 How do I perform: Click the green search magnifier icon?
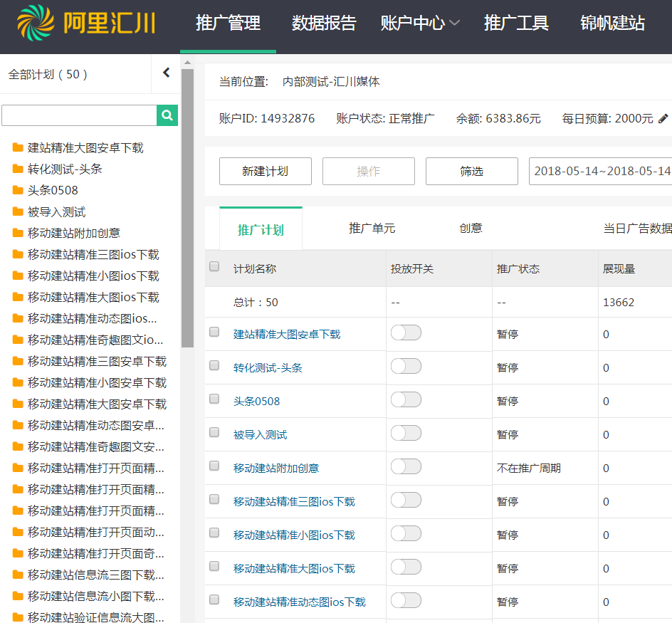tap(167, 115)
